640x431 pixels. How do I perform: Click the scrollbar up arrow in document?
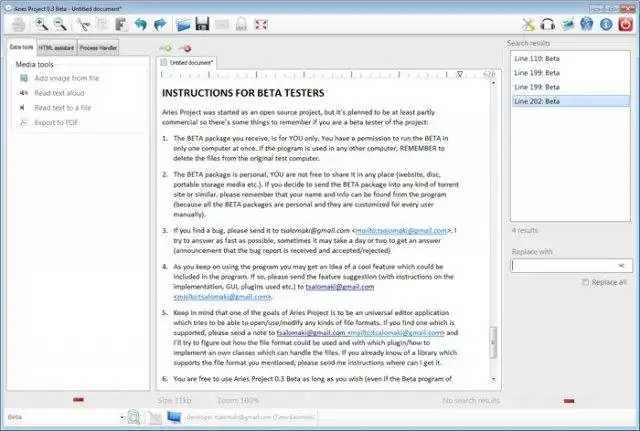click(493, 83)
